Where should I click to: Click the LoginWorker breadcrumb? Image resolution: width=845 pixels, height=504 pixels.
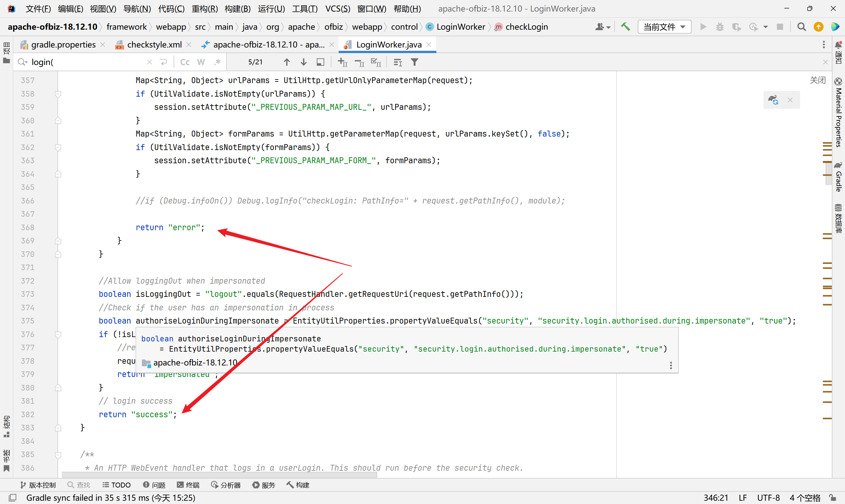click(455, 27)
